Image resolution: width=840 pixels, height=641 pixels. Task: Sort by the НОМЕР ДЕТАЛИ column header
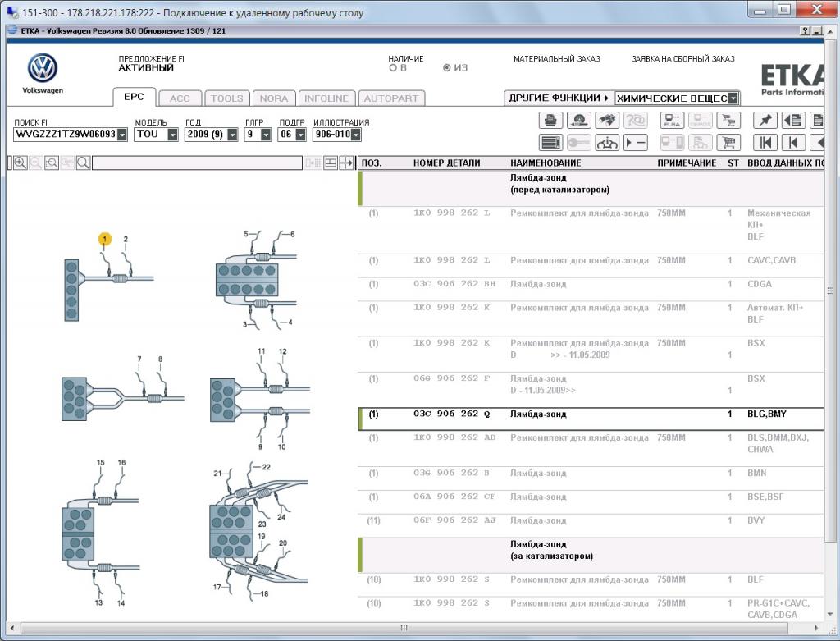pyautogui.click(x=446, y=163)
